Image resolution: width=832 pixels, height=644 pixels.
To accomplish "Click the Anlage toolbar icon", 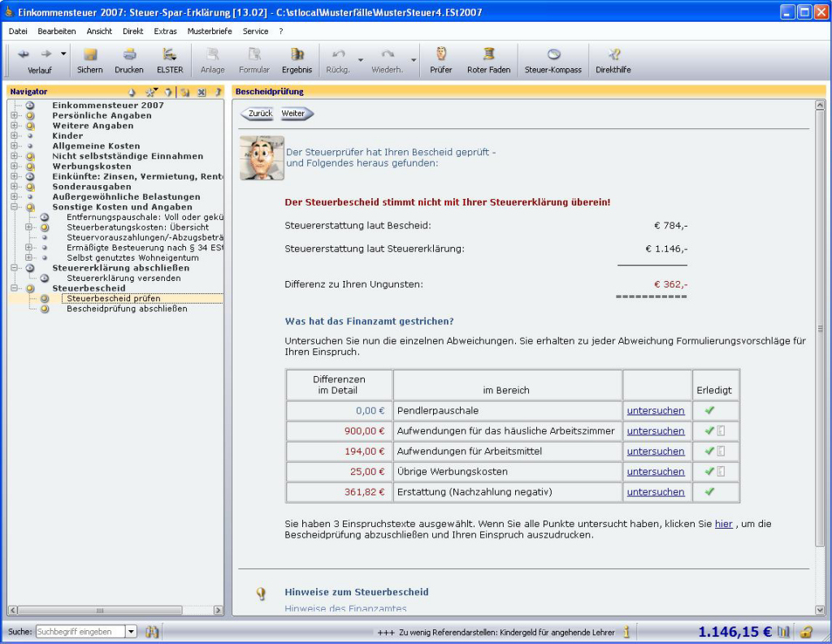I will tap(212, 54).
